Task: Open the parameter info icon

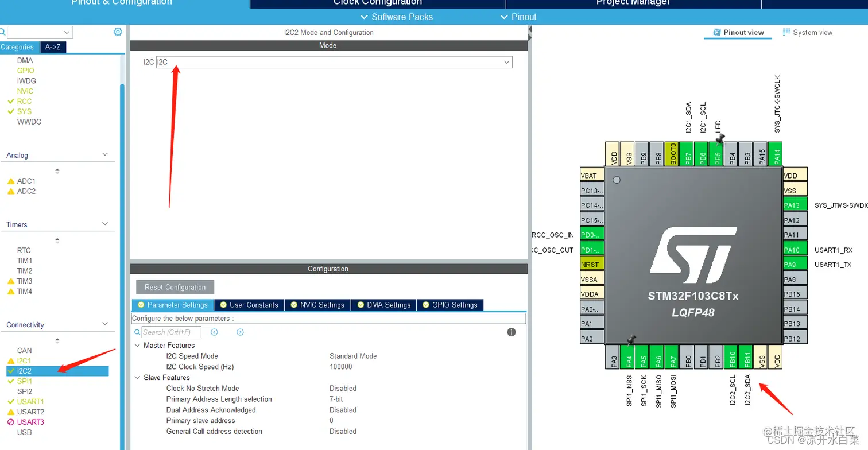Action: [x=511, y=332]
